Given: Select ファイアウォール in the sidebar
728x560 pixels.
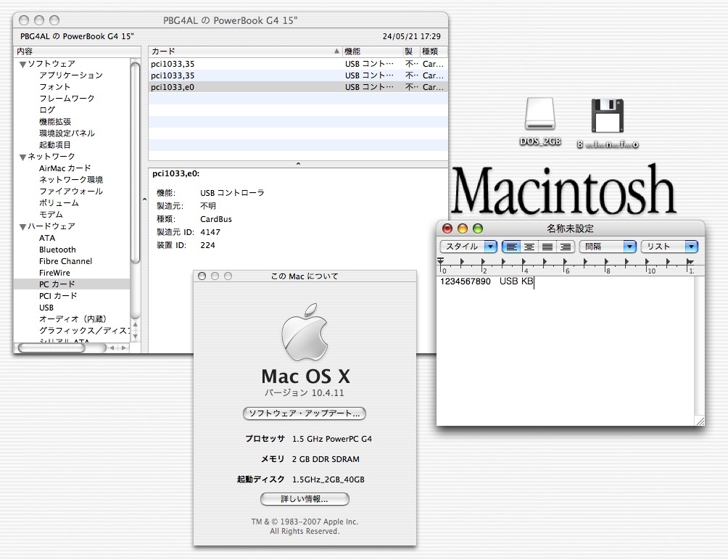Looking at the screenshot, I should 71,192.
